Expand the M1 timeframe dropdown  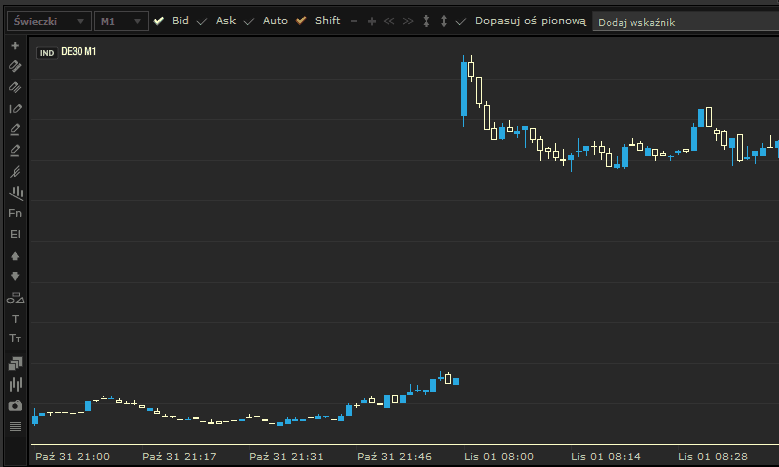121,21
